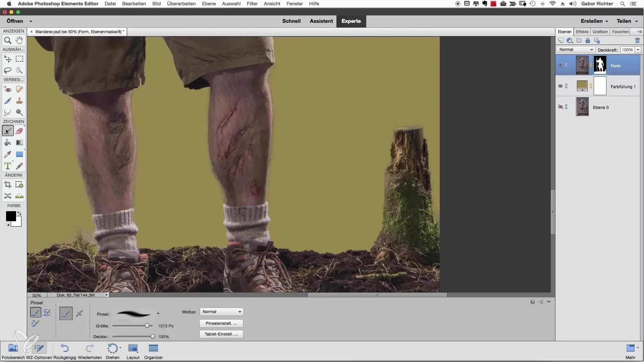This screenshot has height=362, width=644.
Task: Hide the Farbfüllung 1 layer
Action: point(560,86)
